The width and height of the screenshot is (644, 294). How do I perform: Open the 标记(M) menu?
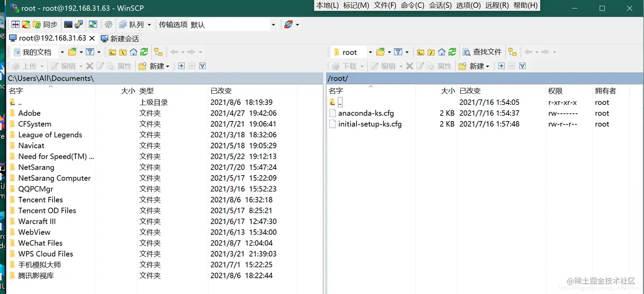pos(356,6)
